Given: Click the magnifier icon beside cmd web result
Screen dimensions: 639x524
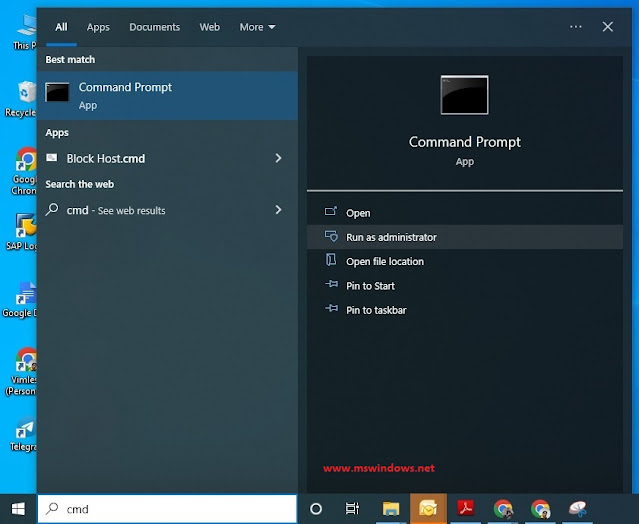Looking at the screenshot, I should [x=52, y=209].
